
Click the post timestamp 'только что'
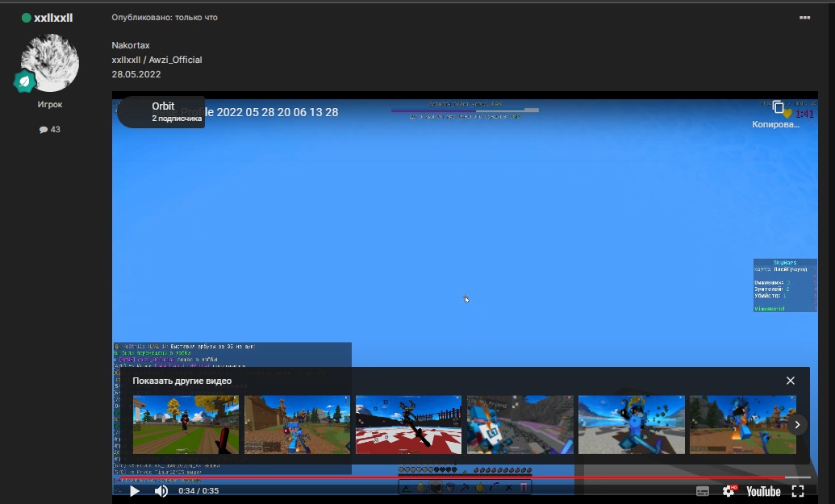(196, 17)
